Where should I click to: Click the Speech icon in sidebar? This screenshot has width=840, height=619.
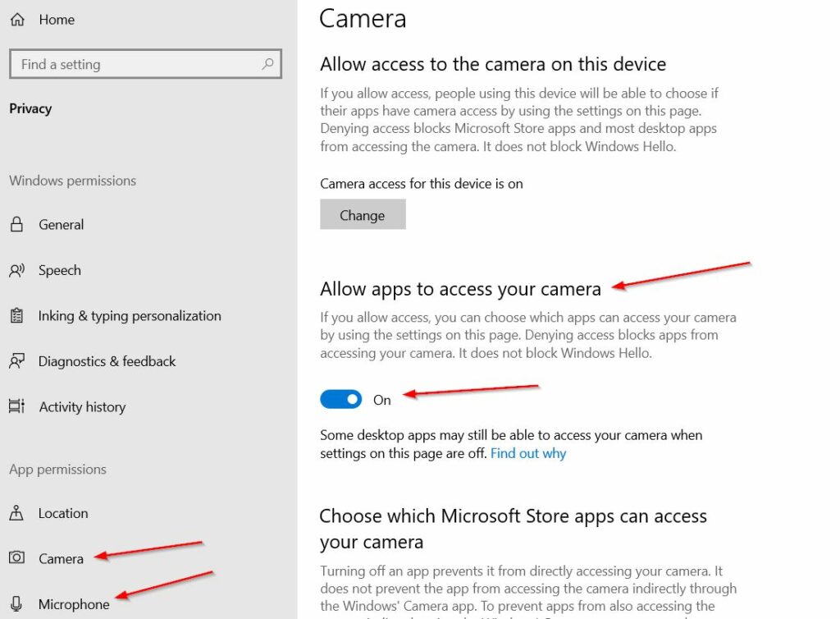[16, 270]
